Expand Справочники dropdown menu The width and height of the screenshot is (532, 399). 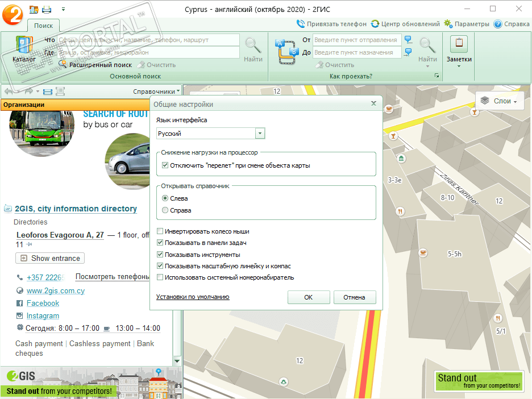(156, 92)
